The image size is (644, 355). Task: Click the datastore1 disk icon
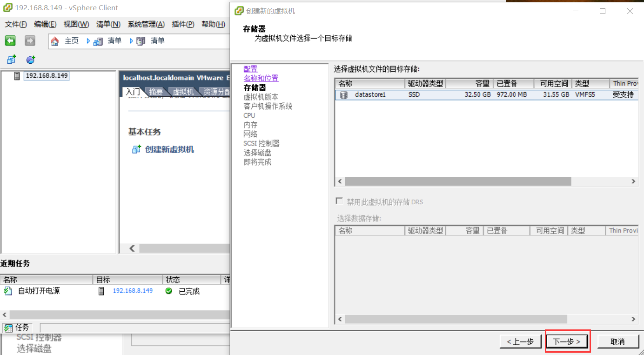point(344,95)
